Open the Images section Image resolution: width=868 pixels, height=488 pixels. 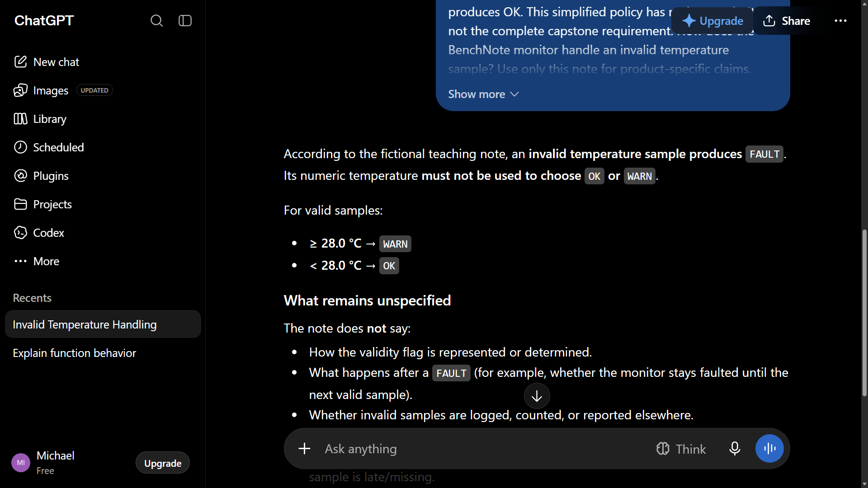pyautogui.click(x=41, y=90)
